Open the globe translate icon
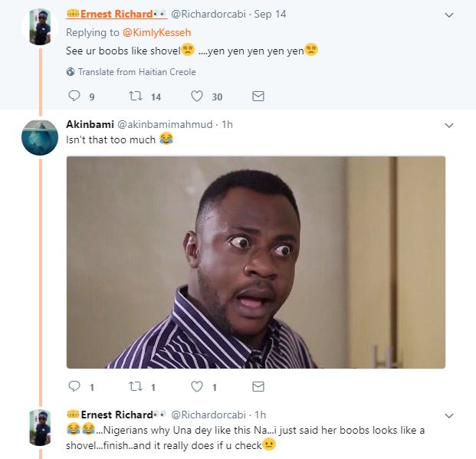The height and width of the screenshot is (459, 476). (71, 72)
